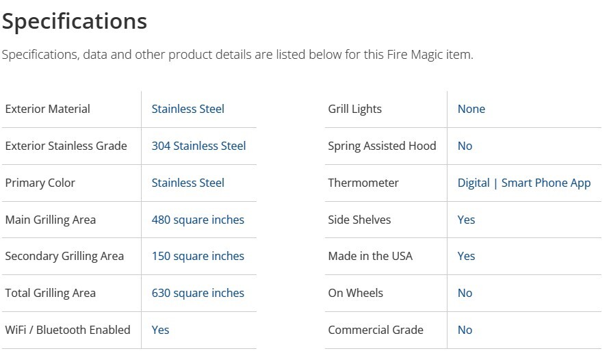Click the Specifications heading
Viewport: 609px width, 364px height.
pyautogui.click(x=74, y=21)
